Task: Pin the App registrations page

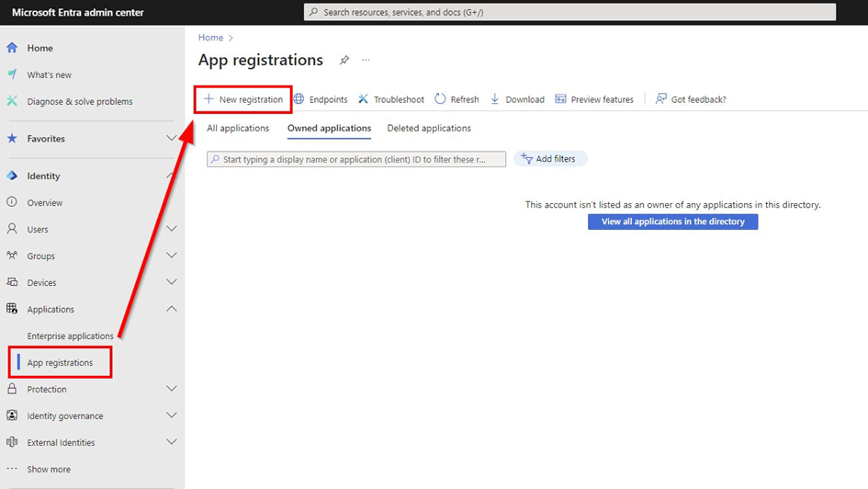Action: pos(344,60)
